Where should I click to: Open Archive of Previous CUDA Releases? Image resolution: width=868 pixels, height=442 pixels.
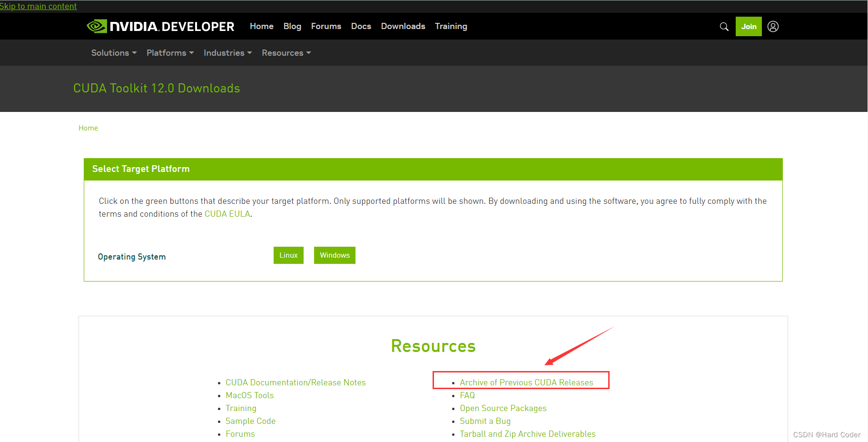(x=526, y=382)
